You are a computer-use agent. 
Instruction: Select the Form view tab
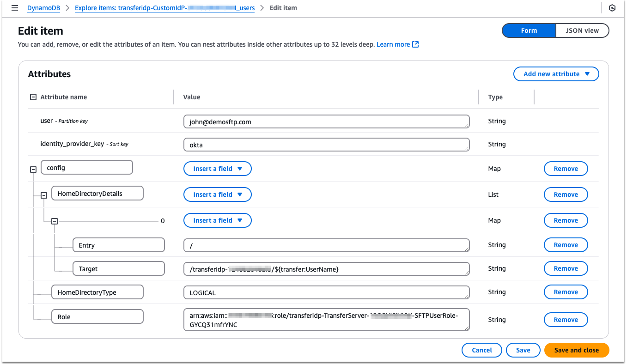click(x=529, y=30)
